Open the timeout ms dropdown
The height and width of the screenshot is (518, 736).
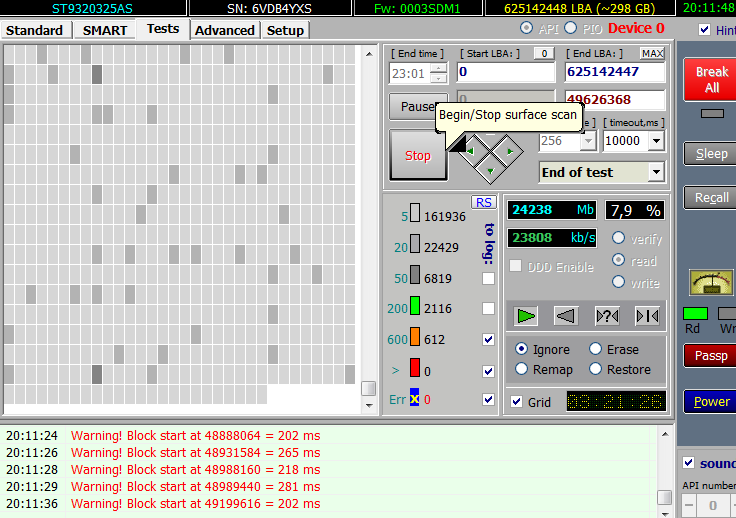pos(656,141)
